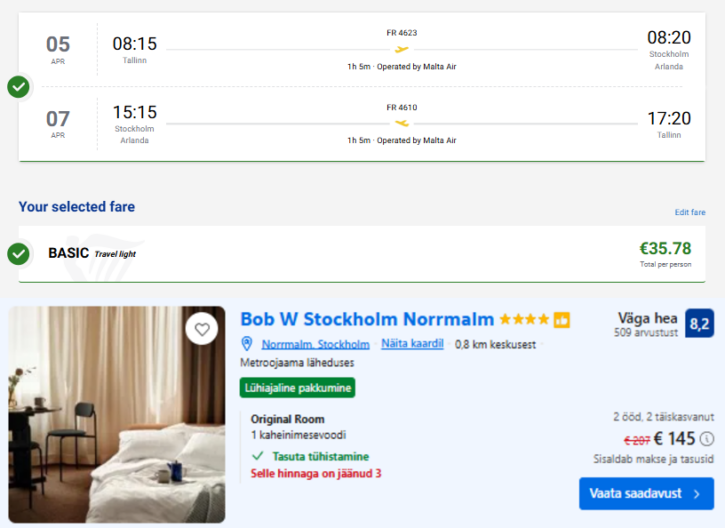
Task: Click the 8,2 review score badge
Action: pyautogui.click(x=700, y=323)
